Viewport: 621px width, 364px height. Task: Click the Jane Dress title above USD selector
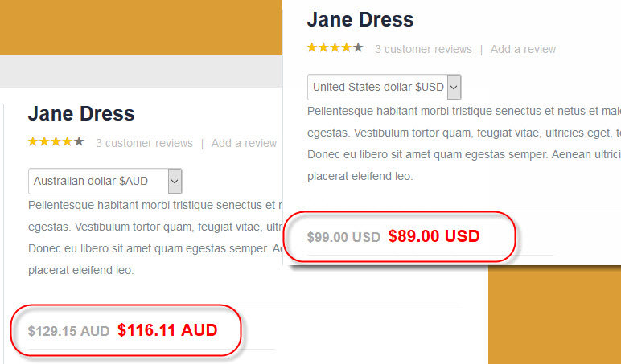360,20
